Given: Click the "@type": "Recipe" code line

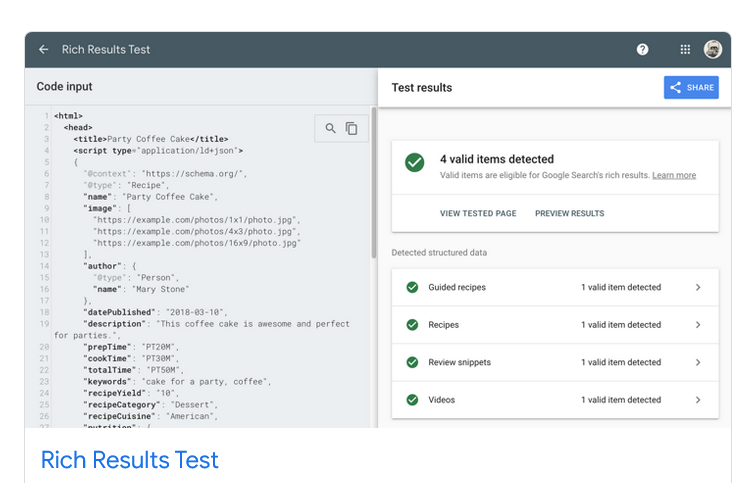Looking at the screenshot, I should pos(126,186).
